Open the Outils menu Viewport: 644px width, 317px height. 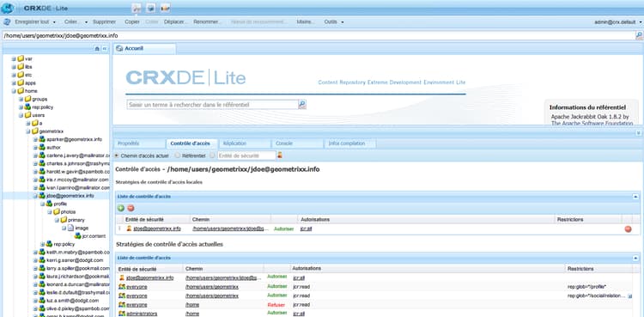pyautogui.click(x=334, y=21)
